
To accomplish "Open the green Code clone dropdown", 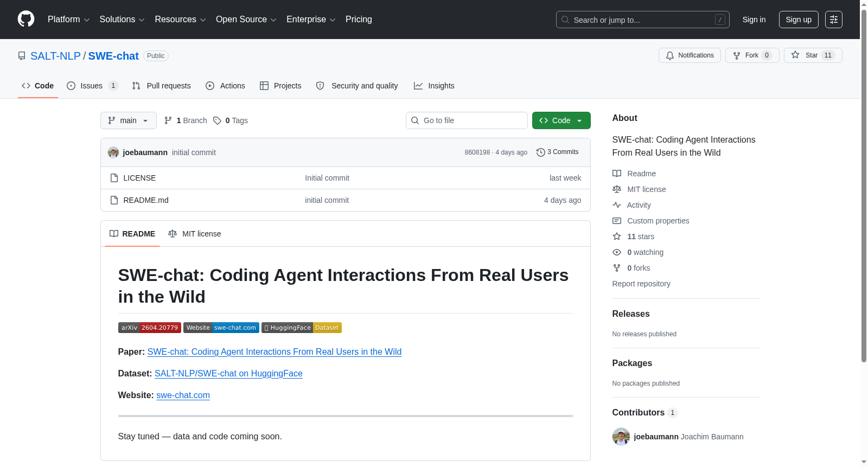I will click(561, 120).
